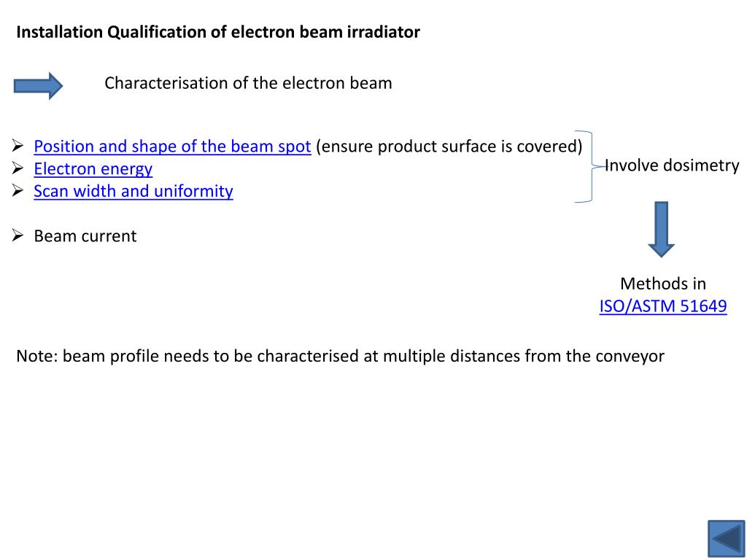Click the note about beam profile distances
Image resolution: width=747 pixels, height=560 pixels.
(340, 356)
